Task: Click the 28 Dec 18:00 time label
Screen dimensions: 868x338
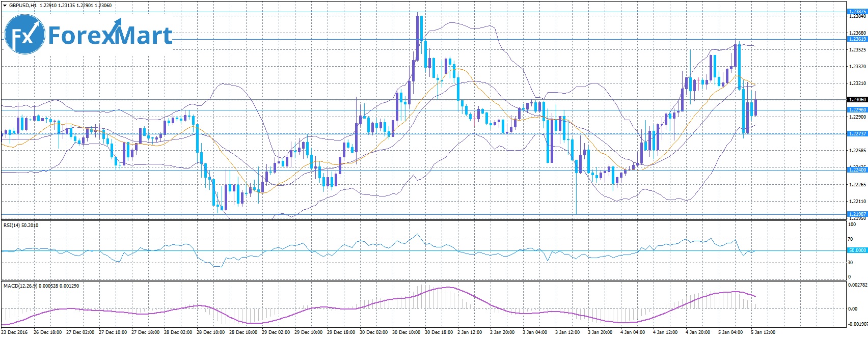Action: [243, 332]
